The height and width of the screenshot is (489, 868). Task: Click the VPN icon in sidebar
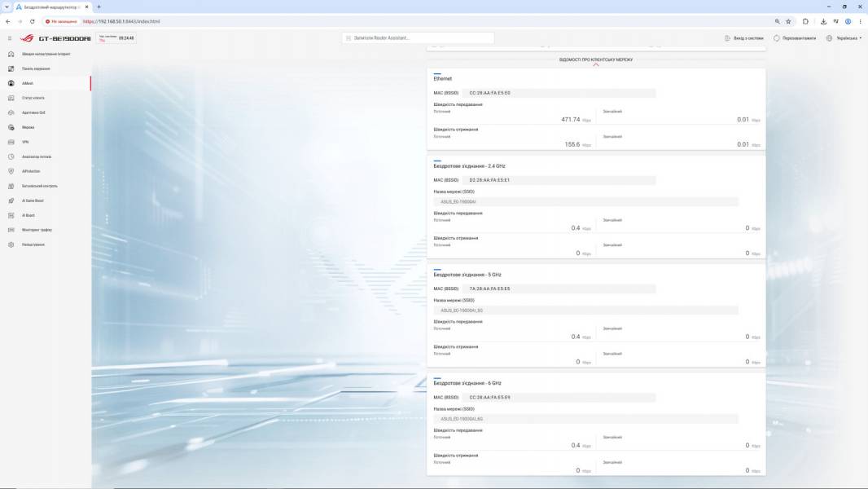(11, 142)
